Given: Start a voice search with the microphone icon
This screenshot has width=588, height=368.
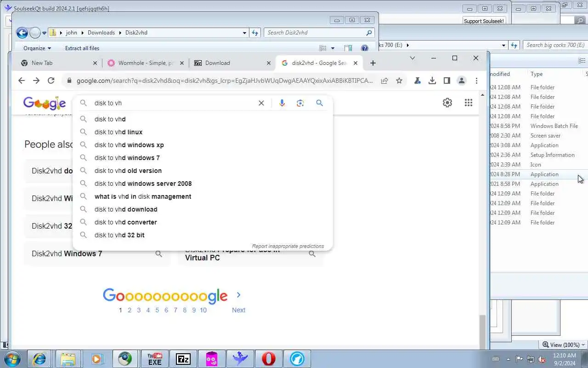Looking at the screenshot, I should (x=282, y=103).
